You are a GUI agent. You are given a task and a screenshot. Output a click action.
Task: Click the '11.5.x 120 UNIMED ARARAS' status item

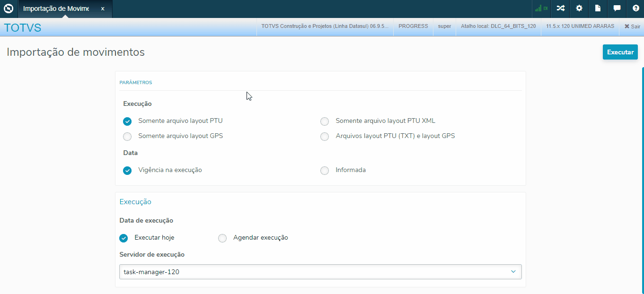(580, 26)
